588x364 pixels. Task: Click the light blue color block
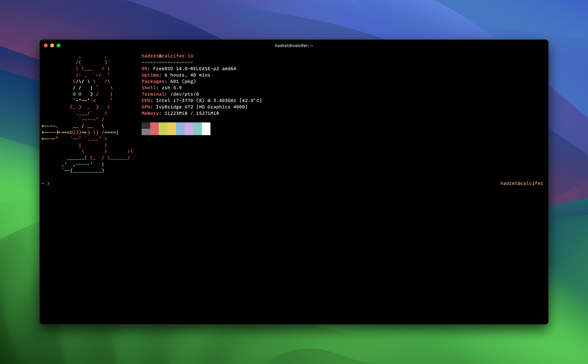(180, 129)
